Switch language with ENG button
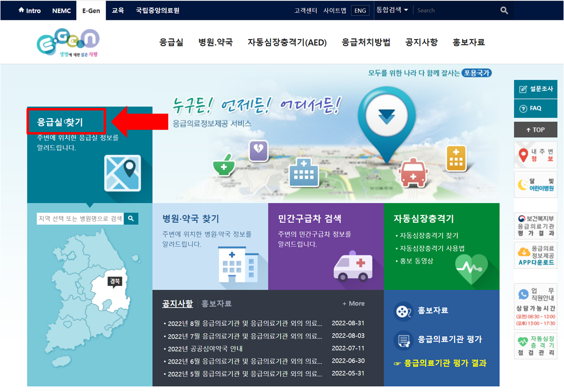 point(360,11)
